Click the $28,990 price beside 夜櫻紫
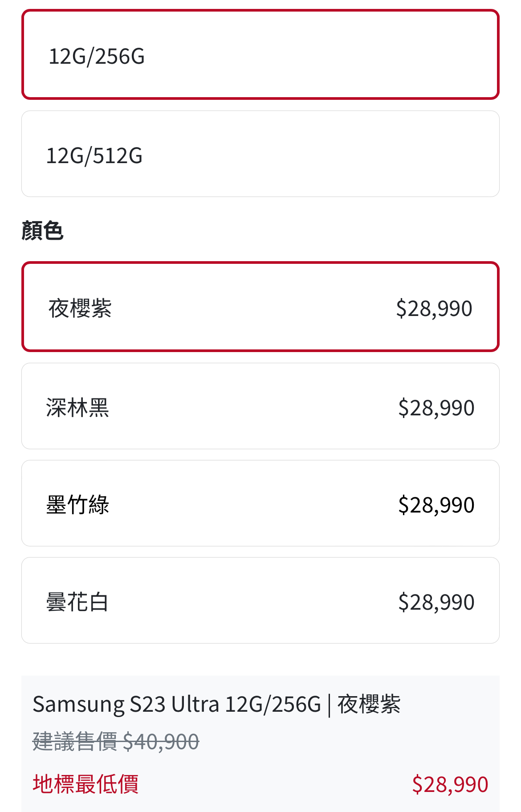 coord(434,308)
